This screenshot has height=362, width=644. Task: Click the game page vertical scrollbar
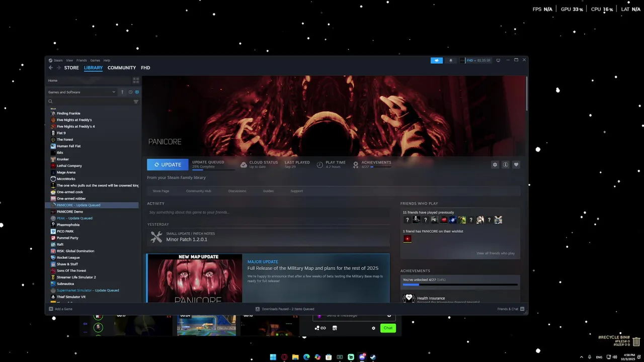click(x=527, y=93)
